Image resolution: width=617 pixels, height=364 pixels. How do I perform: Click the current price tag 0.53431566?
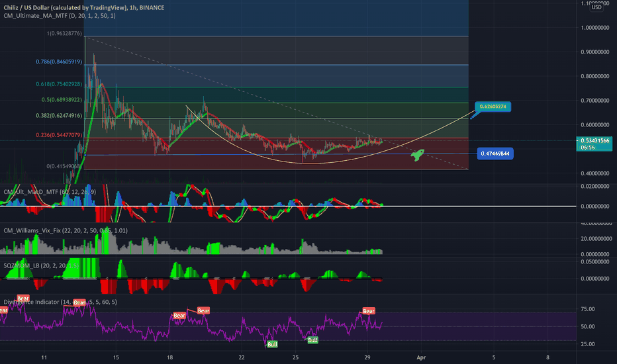tap(594, 140)
